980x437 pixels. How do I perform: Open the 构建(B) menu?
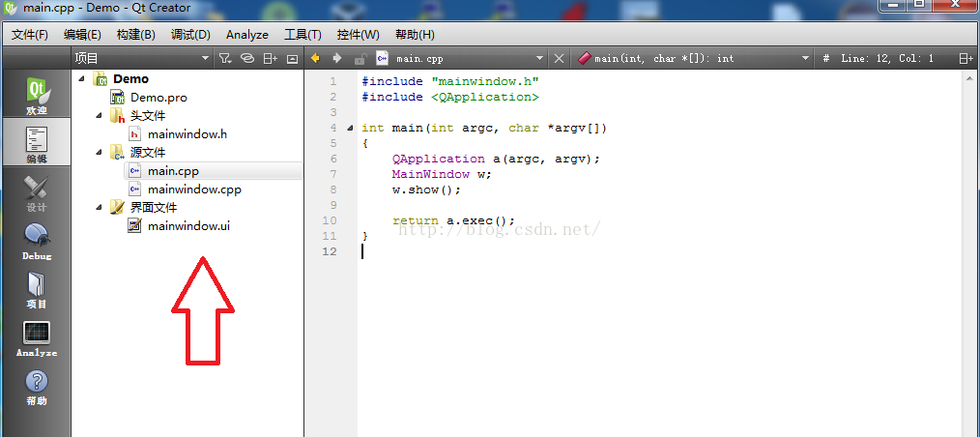(x=135, y=35)
